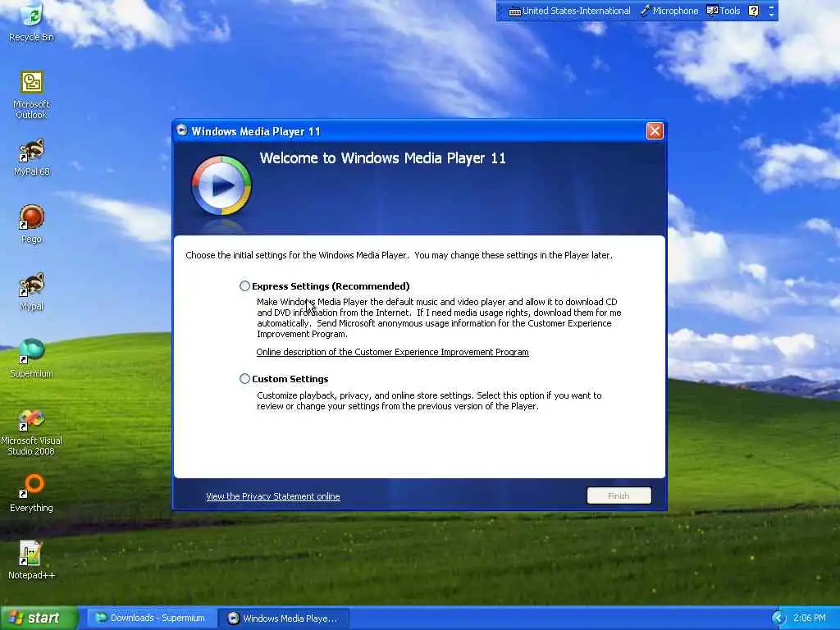Click the "Welcome to Windows Media Player 11" heading
The image size is (840, 630).
(382, 158)
